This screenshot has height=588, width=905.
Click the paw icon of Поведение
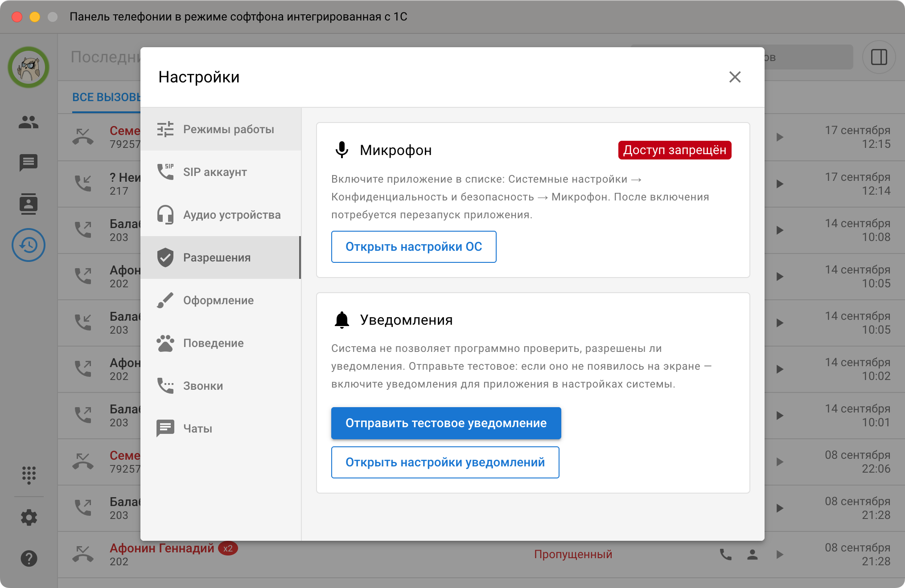point(165,343)
